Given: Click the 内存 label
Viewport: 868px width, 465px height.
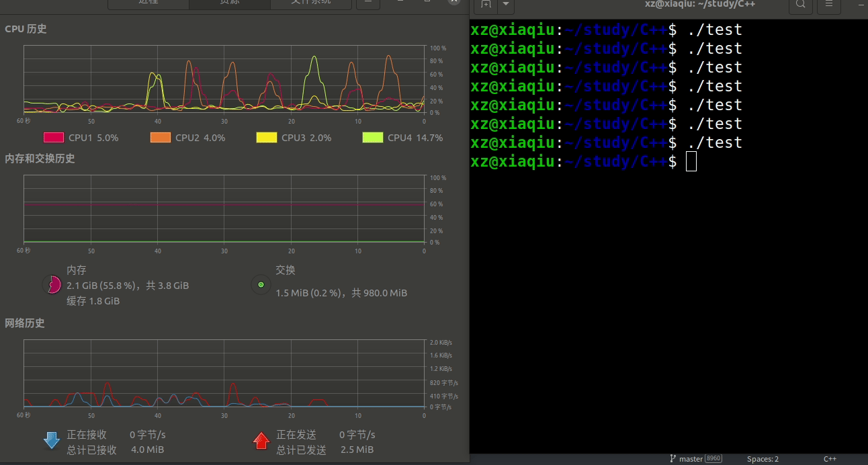Looking at the screenshot, I should click(x=77, y=270).
